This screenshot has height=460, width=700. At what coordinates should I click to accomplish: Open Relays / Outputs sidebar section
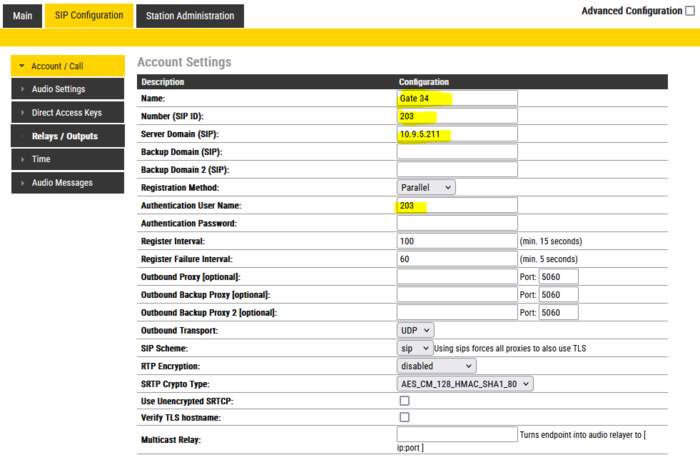click(x=67, y=136)
